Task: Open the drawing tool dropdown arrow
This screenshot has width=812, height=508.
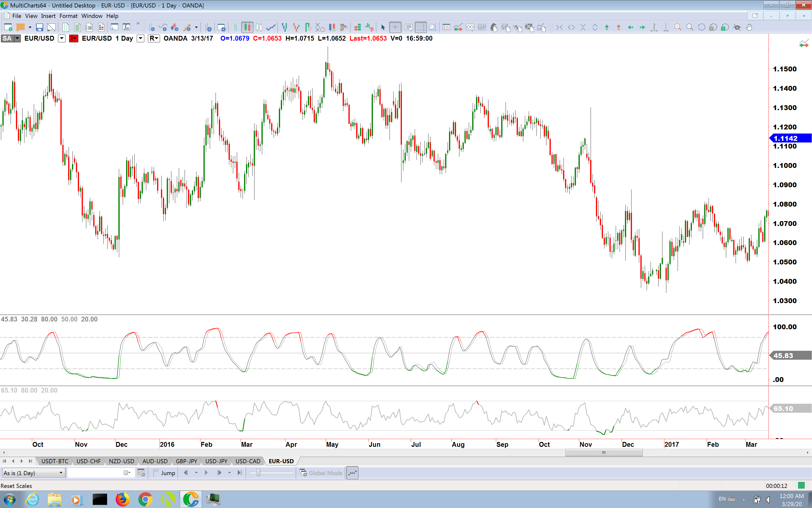Action: coord(196,27)
